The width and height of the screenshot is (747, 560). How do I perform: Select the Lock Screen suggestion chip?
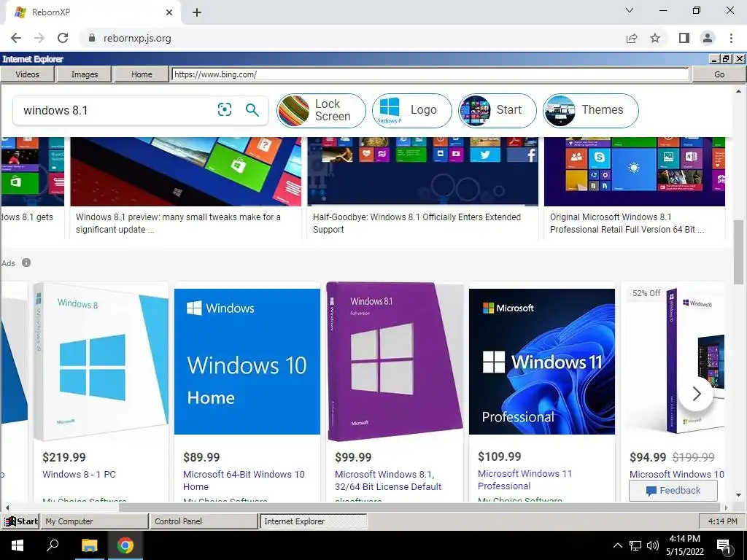pos(321,111)
